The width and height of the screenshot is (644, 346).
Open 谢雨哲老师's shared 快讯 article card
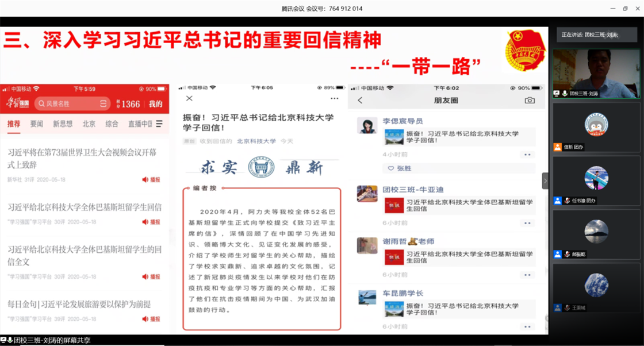[x=459, y=257]
